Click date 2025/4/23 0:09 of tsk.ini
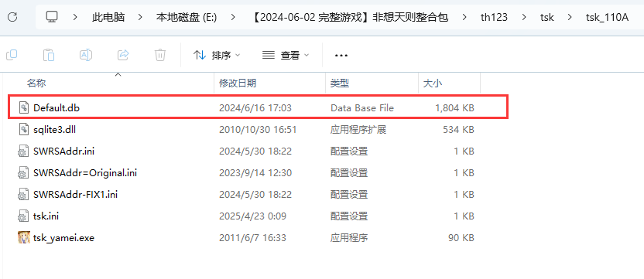The width and height of the screenshot is (644, 279). [x=252, y=216]
